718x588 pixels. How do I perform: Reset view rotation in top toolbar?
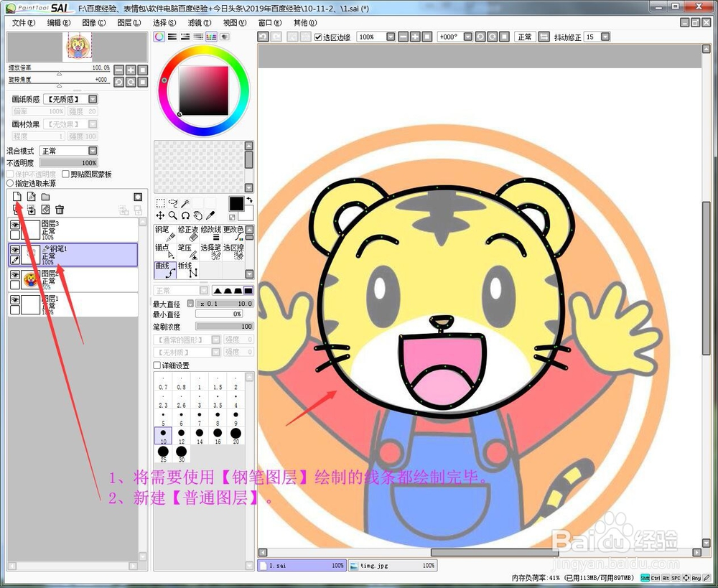[504, 37]
